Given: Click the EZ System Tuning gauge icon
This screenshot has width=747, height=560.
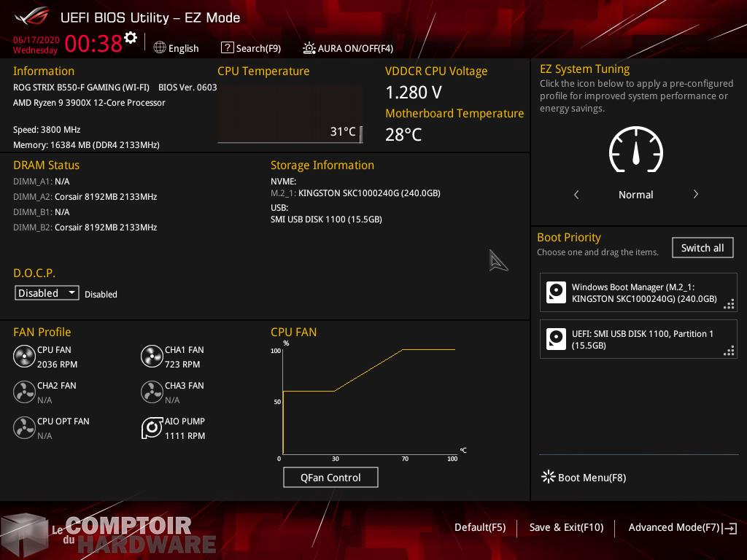Looking at the screenshot, I should coord(635,150).
